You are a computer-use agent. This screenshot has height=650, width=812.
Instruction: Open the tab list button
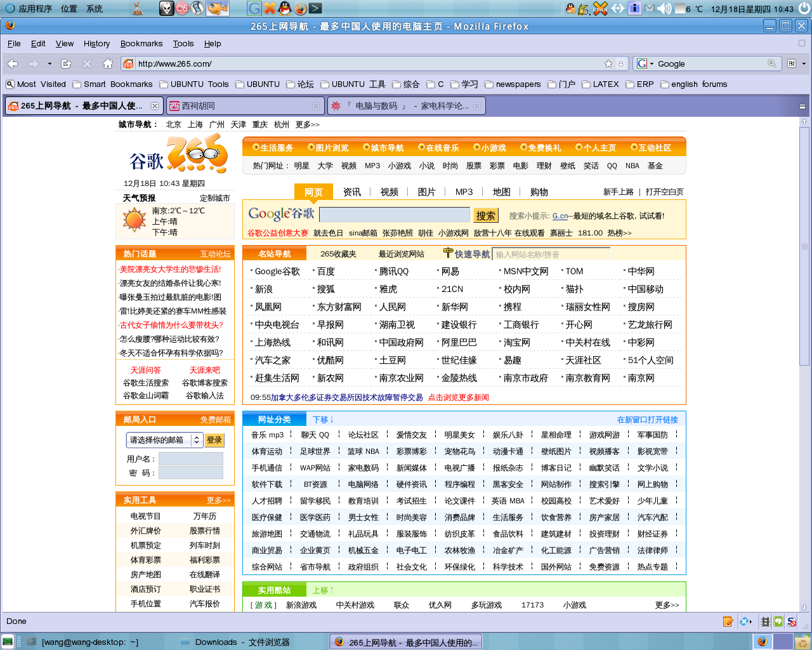pos(802,106)
